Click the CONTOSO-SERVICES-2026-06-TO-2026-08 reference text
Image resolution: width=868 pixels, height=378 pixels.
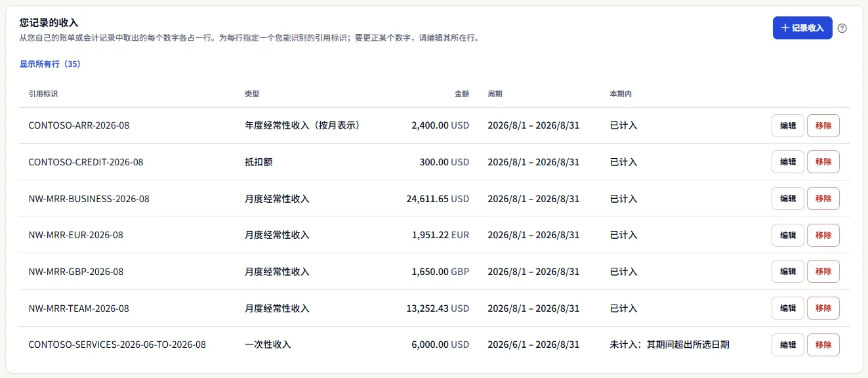click(x=117, y=345)
